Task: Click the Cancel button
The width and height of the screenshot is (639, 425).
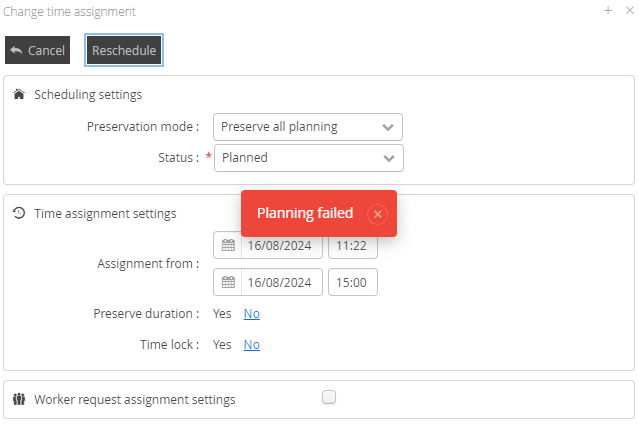Action: (x=37, y=50)
